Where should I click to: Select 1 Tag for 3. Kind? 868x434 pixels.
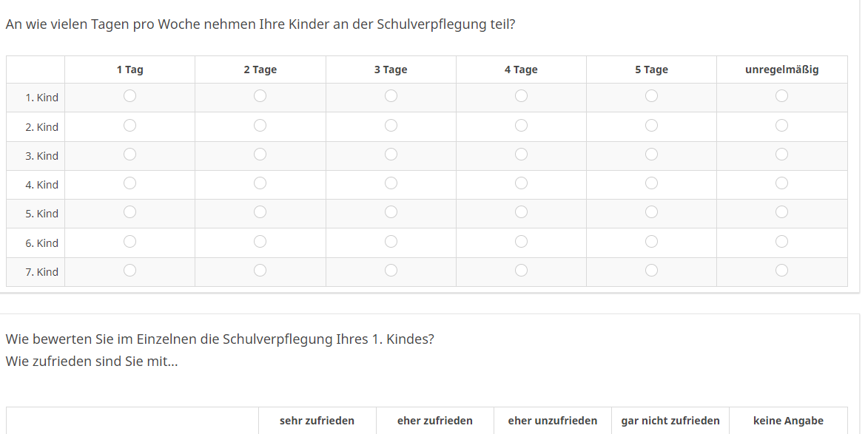point(130,155)
